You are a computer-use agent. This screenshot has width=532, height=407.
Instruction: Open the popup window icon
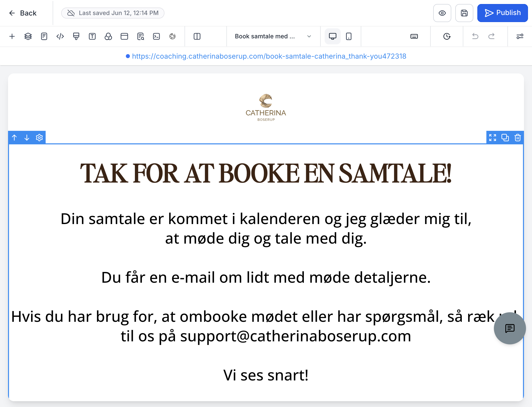pos(124,36)
